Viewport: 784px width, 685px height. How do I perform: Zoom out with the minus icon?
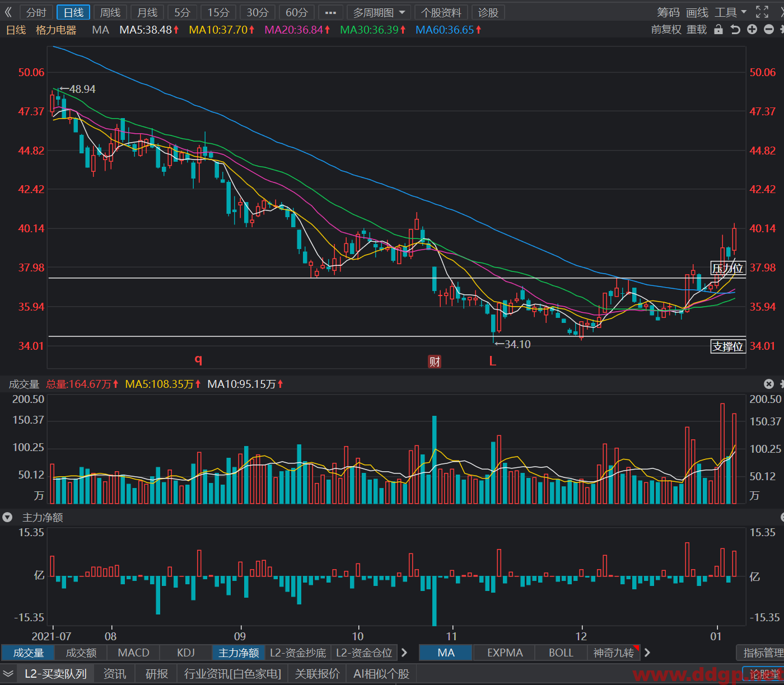[769, 30]
